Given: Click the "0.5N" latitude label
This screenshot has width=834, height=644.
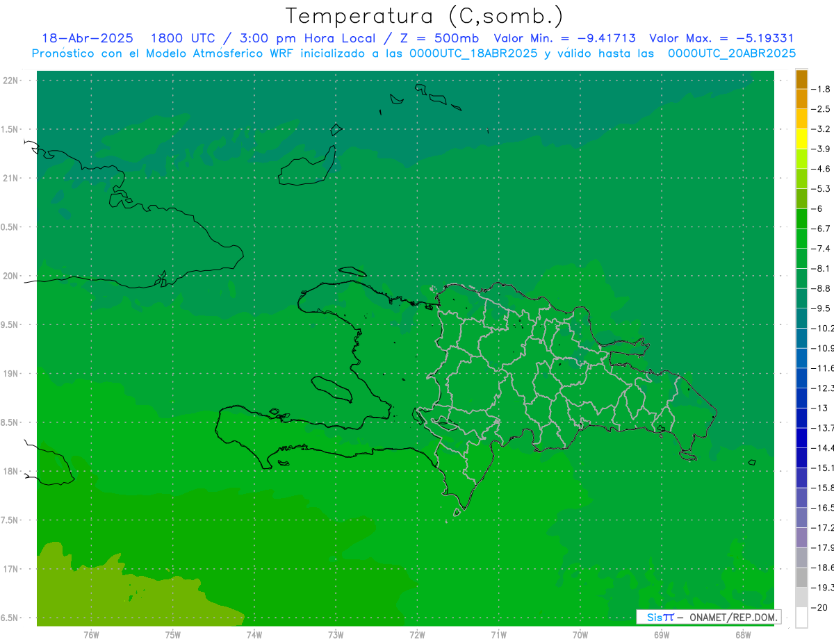Looking at the screenshot, I should pyautogui.click(x=10, y=227).
